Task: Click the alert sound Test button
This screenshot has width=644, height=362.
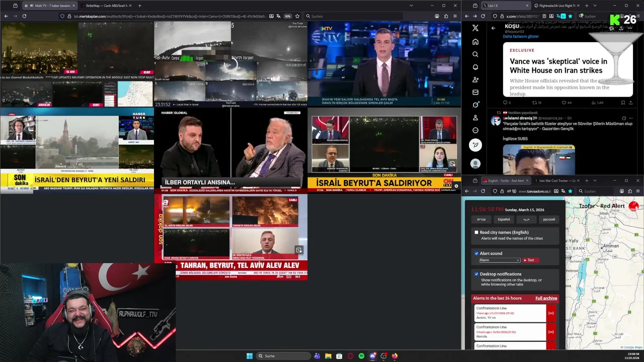Action: [x=530, y=260]
